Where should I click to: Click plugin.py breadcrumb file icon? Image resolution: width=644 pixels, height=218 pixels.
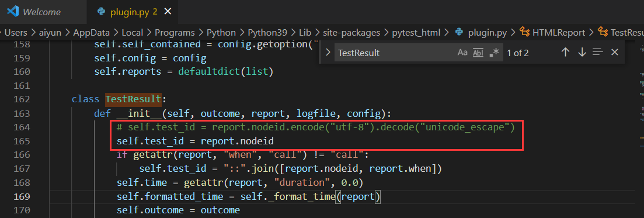460,32
